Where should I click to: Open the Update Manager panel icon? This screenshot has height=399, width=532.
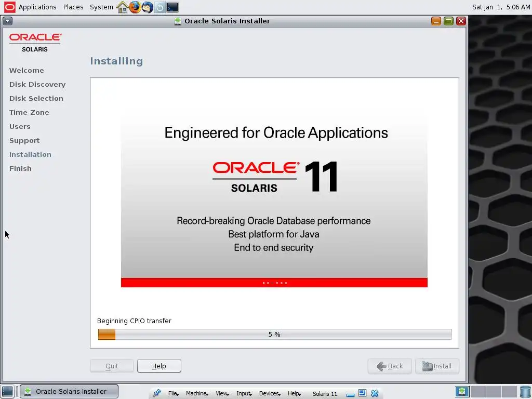[x=160, y=7]
